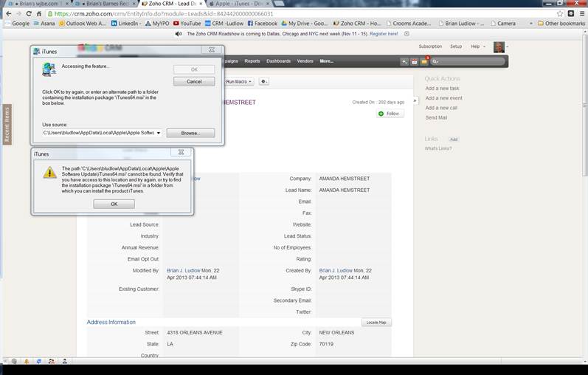588x375 pixels.
Task: Open the My Drive - Google bookmark
Action: pos(305,24)
